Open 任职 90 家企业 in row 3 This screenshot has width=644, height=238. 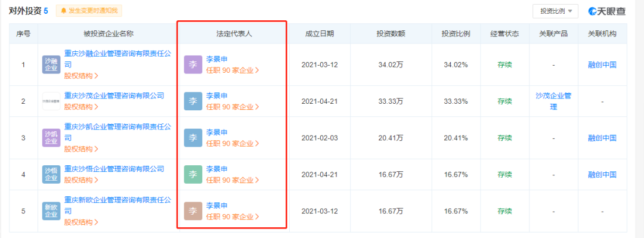point(233,144)
